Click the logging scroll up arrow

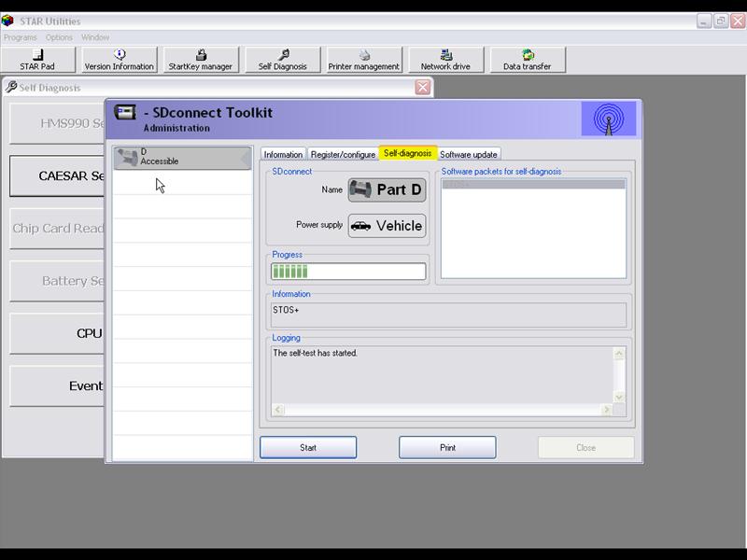pos(619,354)
